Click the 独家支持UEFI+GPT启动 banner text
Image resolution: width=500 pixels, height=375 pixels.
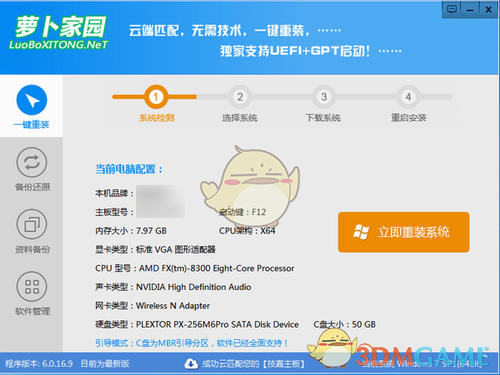[295, 51]
